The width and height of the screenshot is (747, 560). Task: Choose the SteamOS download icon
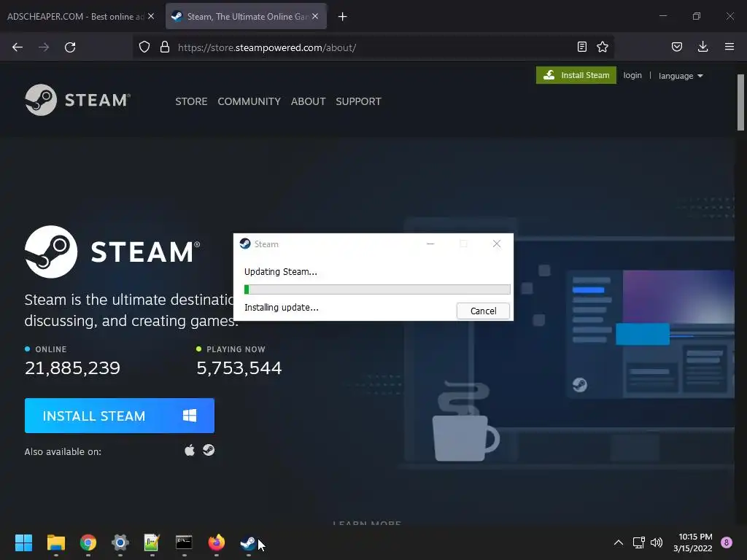pos(209,450)
